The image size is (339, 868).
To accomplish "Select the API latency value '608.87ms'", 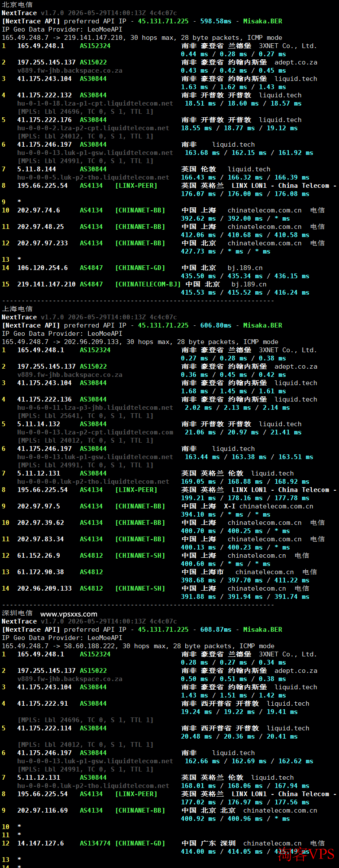I will click(x=216, y=630).
